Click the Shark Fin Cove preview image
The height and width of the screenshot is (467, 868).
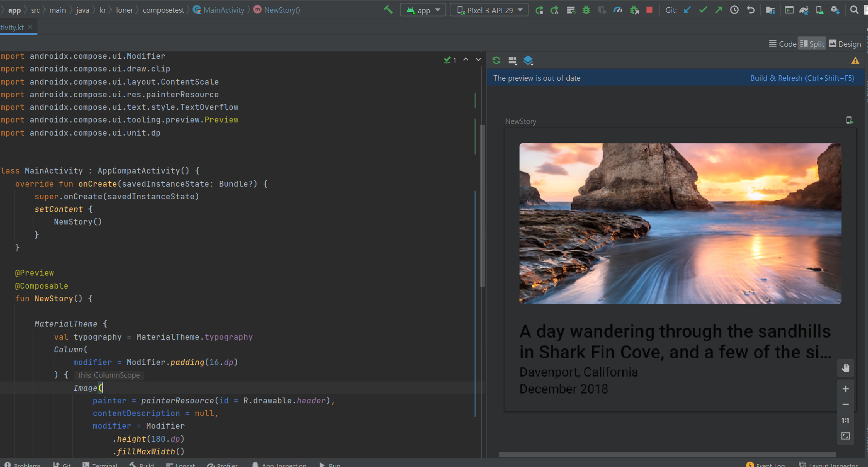point(680,224)
